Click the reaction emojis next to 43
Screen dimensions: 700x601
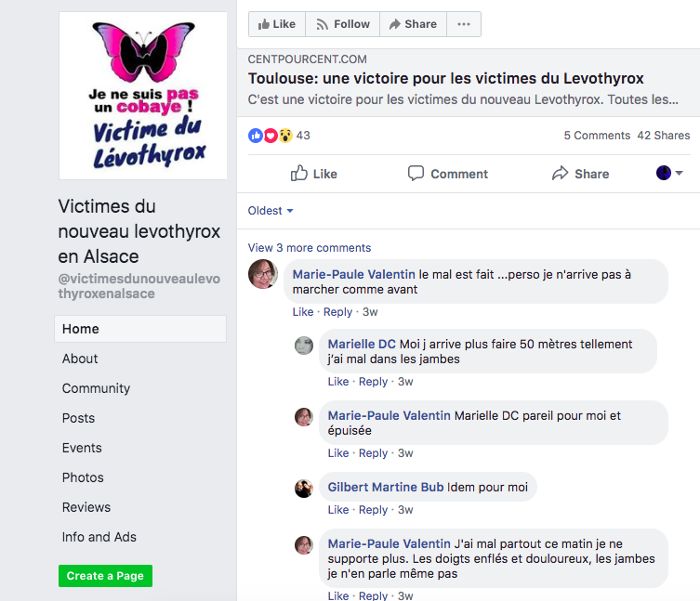[271, 136]
